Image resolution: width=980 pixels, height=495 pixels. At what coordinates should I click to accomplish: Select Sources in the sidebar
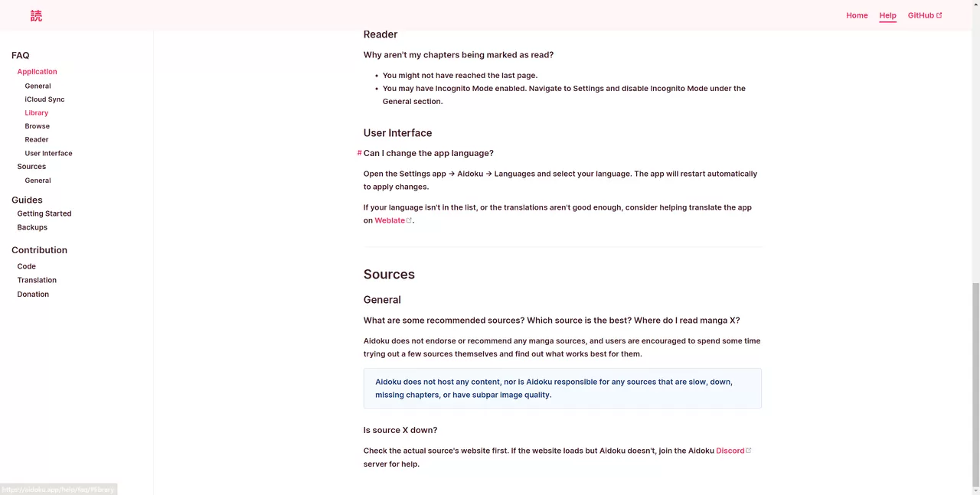click(x=31, y=167)
